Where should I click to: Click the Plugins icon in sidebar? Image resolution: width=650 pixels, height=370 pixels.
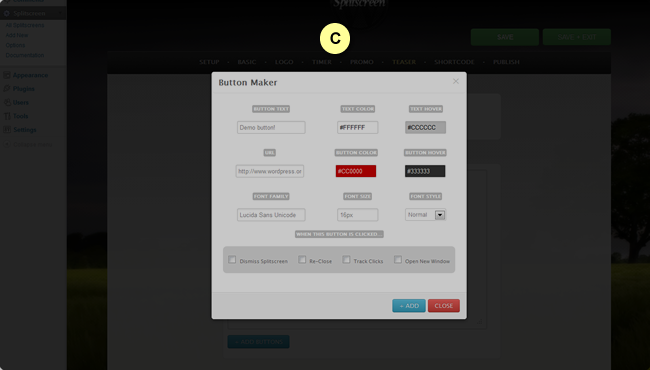(x=7, y=89)
